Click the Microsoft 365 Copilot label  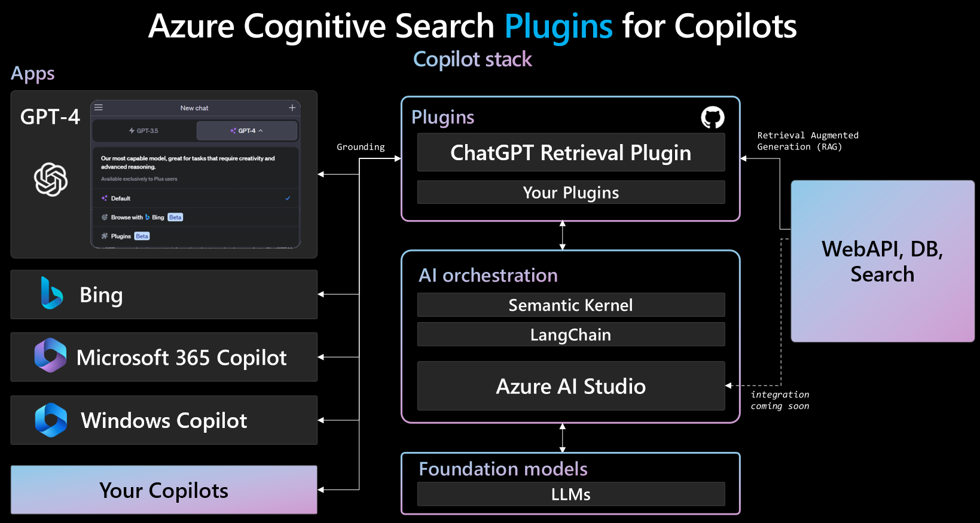pos(182,357)
